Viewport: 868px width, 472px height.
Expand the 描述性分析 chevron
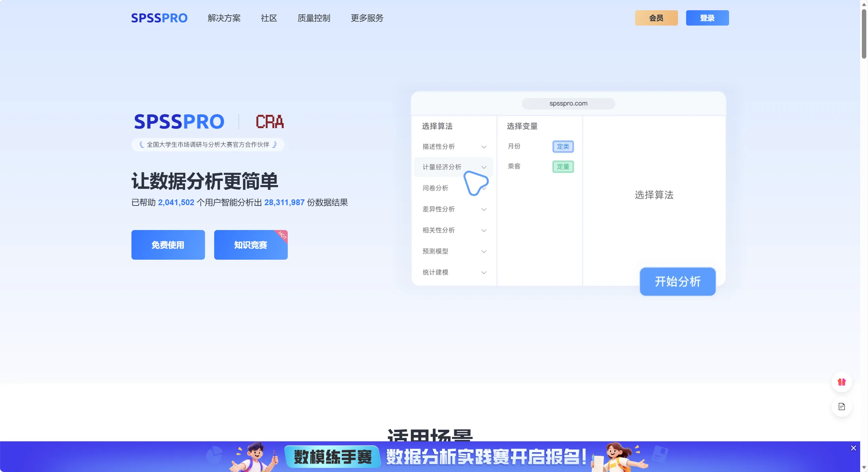point(484,147)
